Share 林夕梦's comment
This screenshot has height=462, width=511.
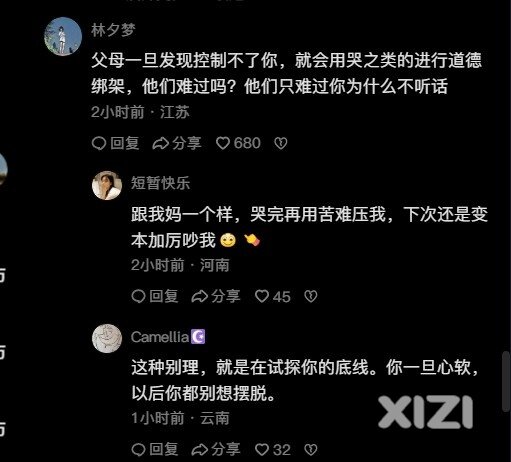click(177, 143)
